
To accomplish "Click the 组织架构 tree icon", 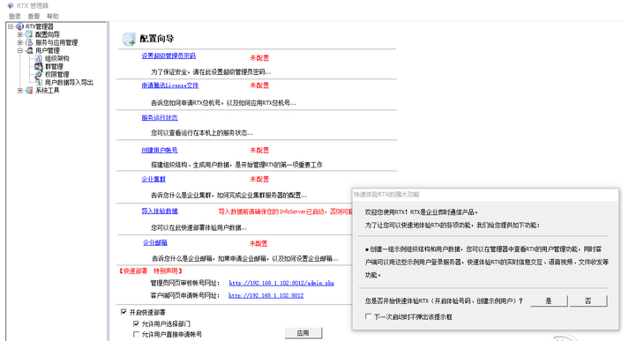I will click(x=39, y=59).
